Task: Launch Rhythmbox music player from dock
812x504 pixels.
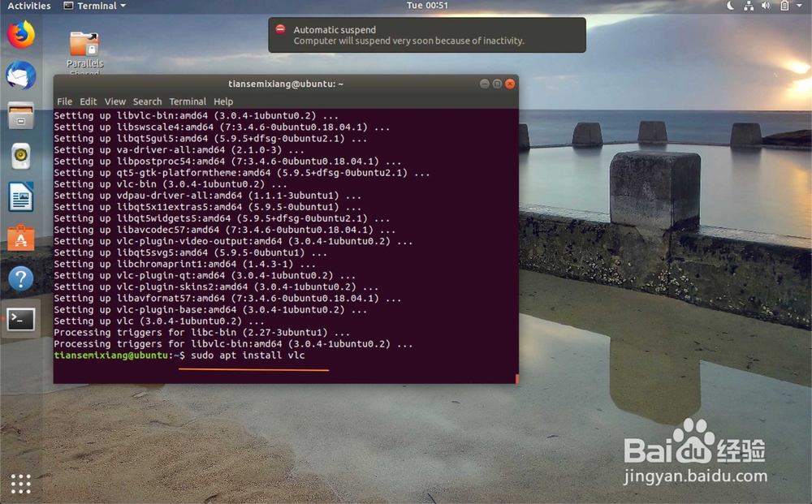Action: coord(21,156)
